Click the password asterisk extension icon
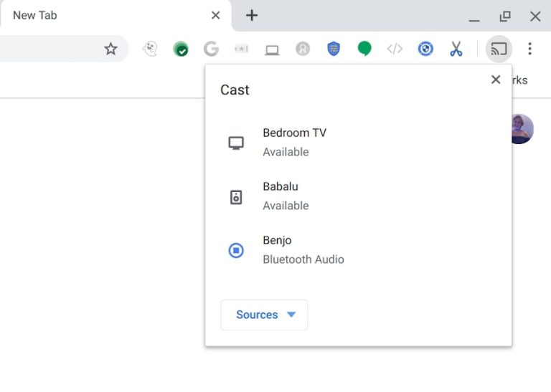This screenshot has height=392, width=551. point(241,49)
